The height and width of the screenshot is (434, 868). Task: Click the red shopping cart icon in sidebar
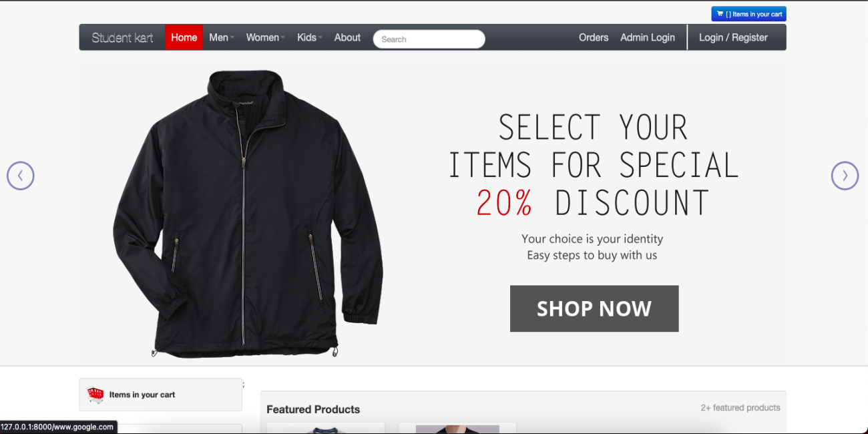pos(95,395)
